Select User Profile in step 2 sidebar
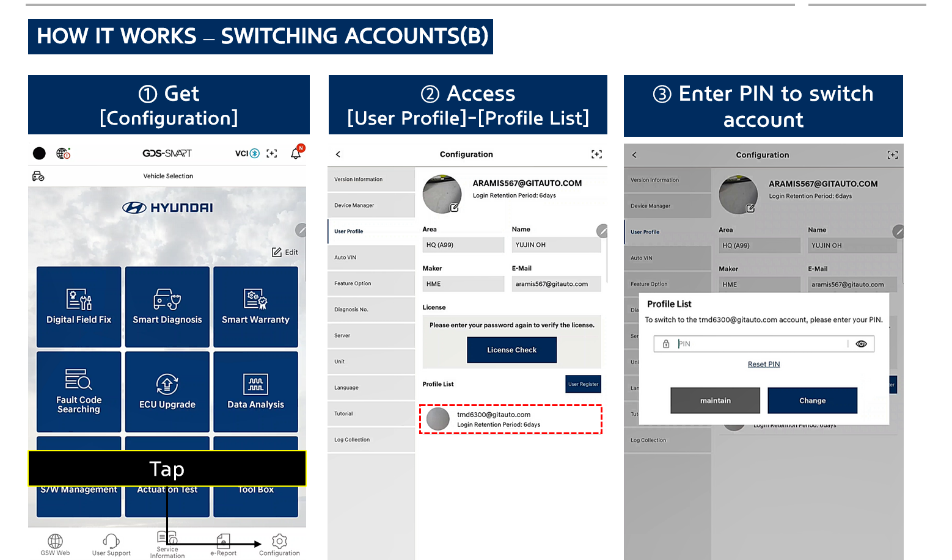The height and width of the screenshot is (560, 952). (371, 231)
